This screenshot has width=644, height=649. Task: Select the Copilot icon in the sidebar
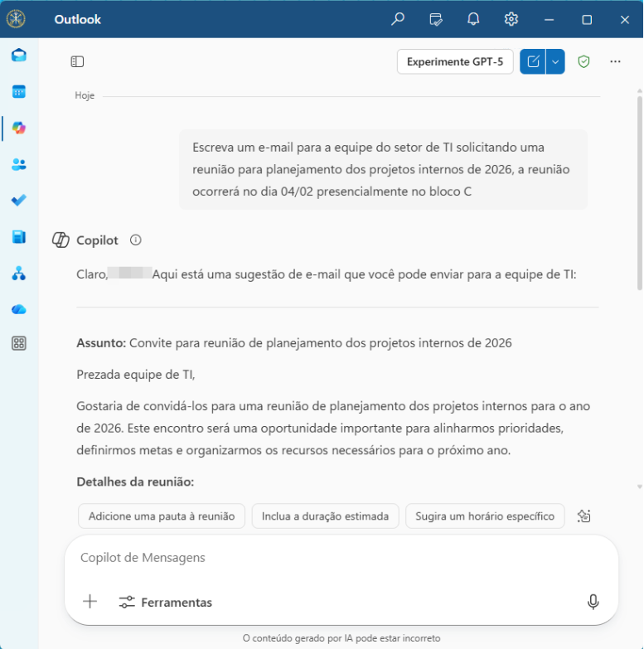18,128
